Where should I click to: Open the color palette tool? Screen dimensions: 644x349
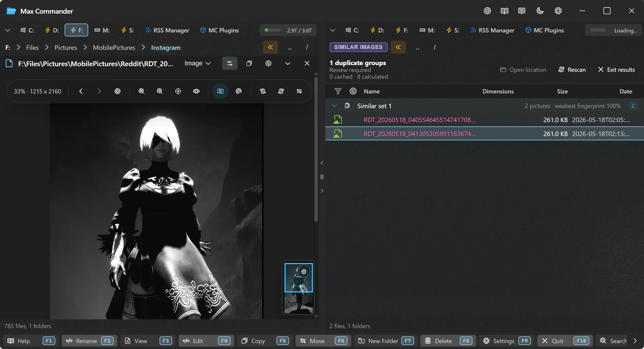coord(239,91)
